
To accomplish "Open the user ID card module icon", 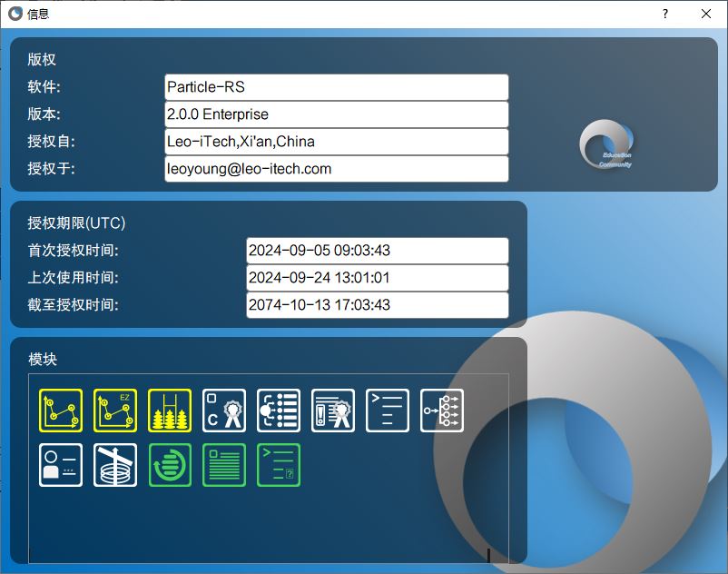I will pyautogui.click(x=61, y=465).
